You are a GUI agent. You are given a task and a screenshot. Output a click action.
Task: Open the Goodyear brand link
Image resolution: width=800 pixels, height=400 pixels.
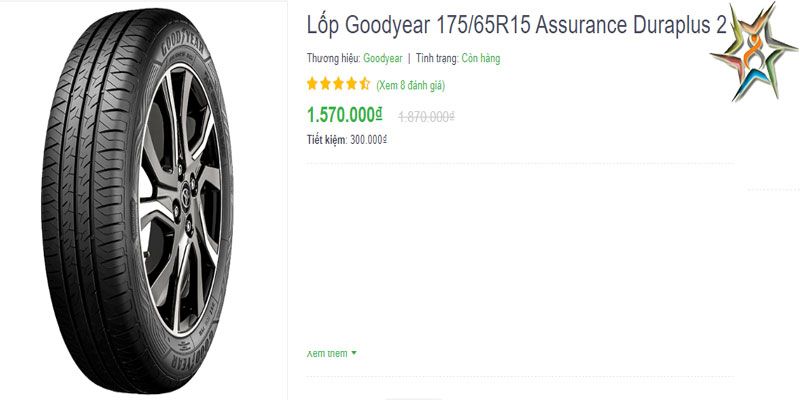pyautogui.click(x=383, y=58)
